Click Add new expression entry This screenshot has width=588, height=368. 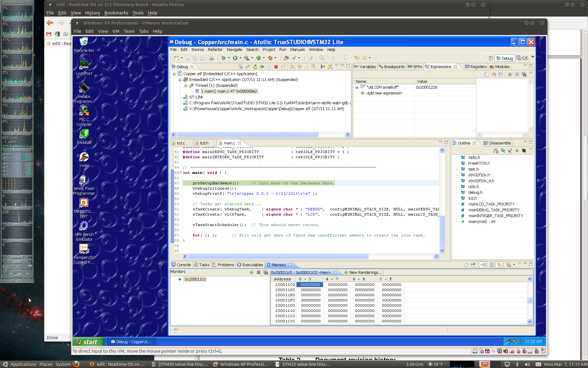pos(384,93)
